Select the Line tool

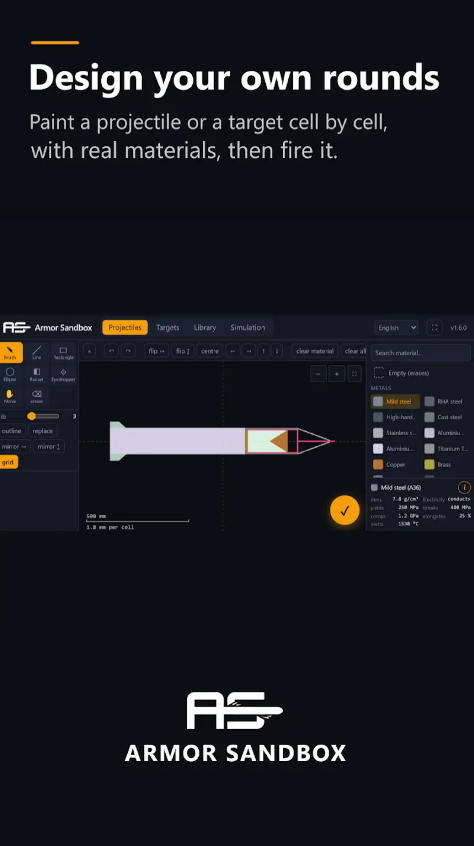(37, 352)
